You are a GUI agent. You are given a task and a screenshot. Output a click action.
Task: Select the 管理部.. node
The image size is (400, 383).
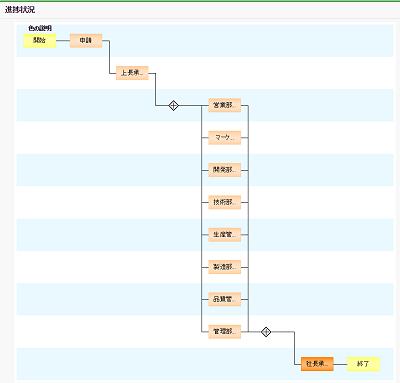coord(224,332)
